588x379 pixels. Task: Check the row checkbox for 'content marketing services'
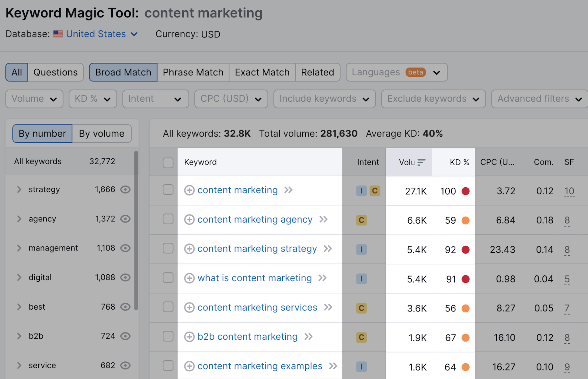pyautogui.click(x=168, y=308)
